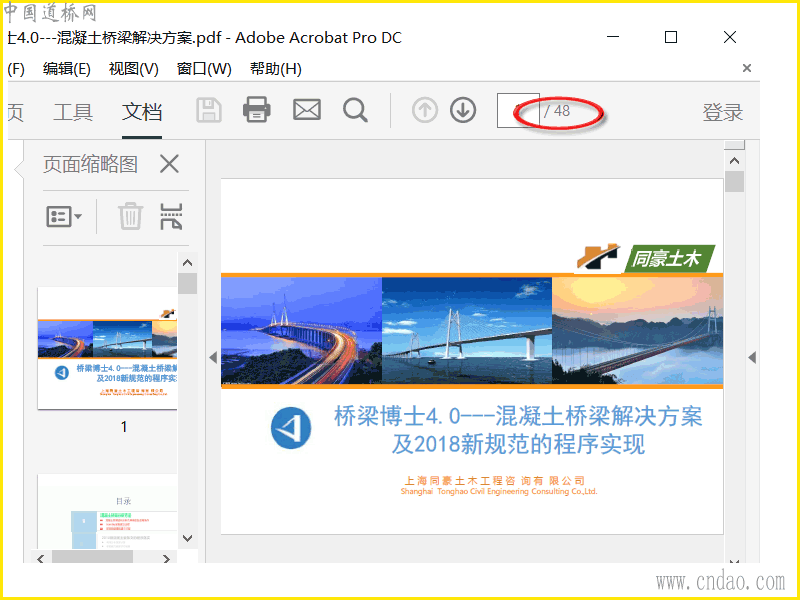Click the document vertical scrollbar thumb

[735, 182]
